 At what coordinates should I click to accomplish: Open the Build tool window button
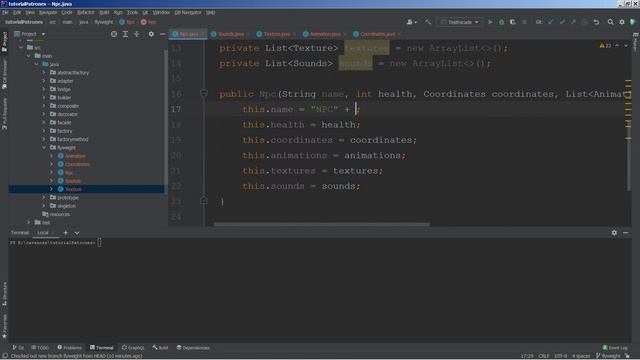(160, 348)
